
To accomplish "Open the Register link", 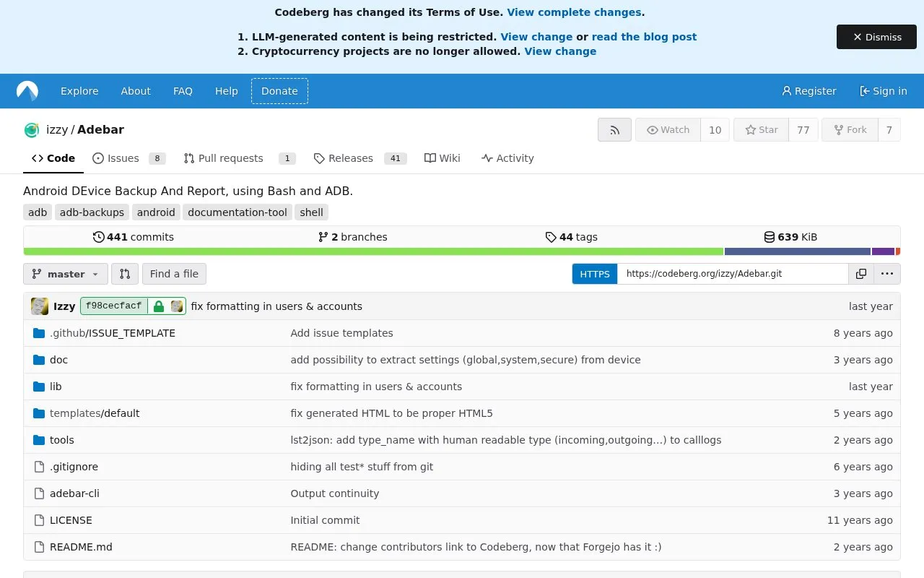I will (809, 91).
